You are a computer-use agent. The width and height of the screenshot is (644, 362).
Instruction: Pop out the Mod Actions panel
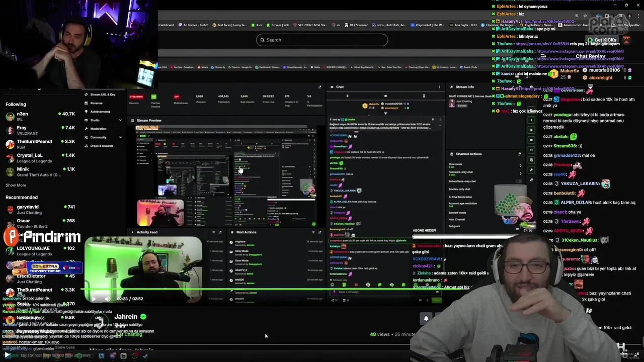(319, 232)
